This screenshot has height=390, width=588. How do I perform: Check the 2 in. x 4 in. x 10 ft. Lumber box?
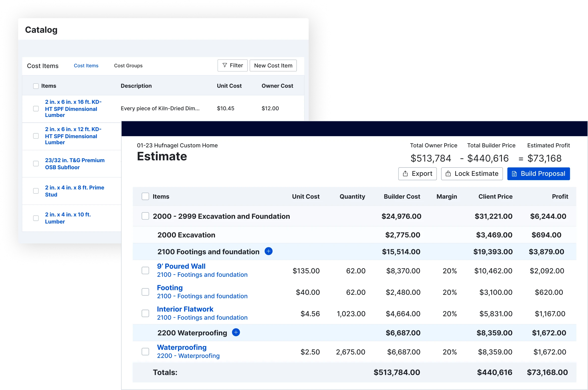pyautogui.click(x=36, y=218)
